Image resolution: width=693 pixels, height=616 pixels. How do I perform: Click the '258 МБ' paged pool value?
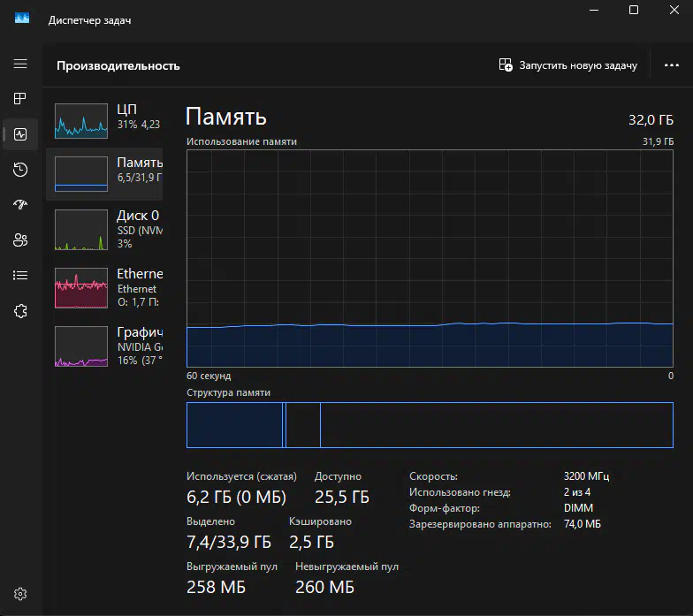pyautogui.click(x=216, y=587)
